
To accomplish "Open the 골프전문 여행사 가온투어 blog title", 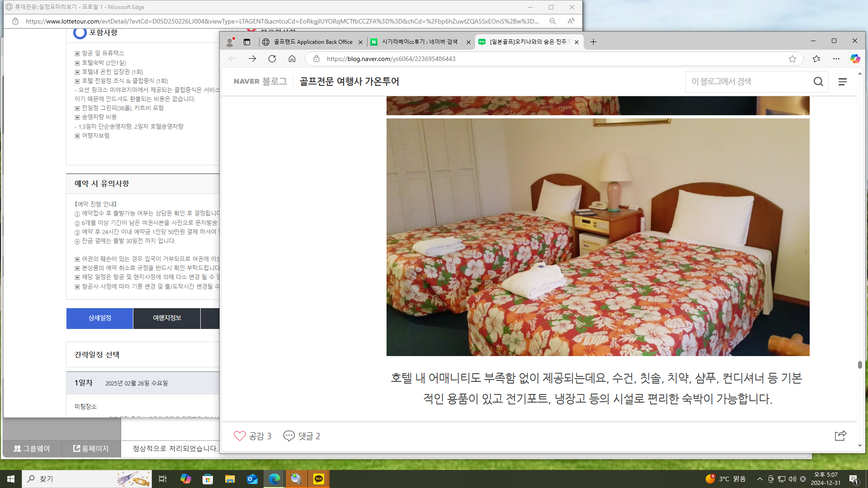I will [x=349, y=81].
